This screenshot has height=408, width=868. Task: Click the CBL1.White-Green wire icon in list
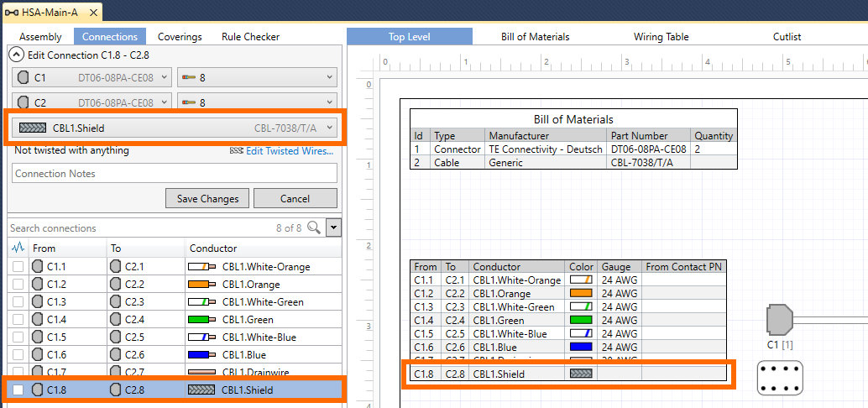[202, 302]
